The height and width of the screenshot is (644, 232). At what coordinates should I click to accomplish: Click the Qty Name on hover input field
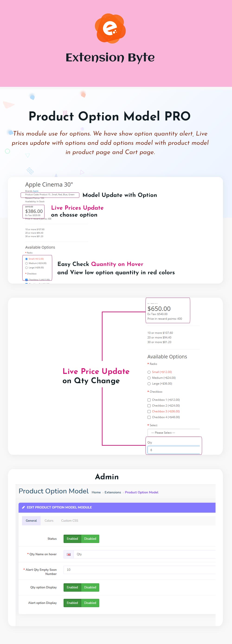[x=145, y=554]
